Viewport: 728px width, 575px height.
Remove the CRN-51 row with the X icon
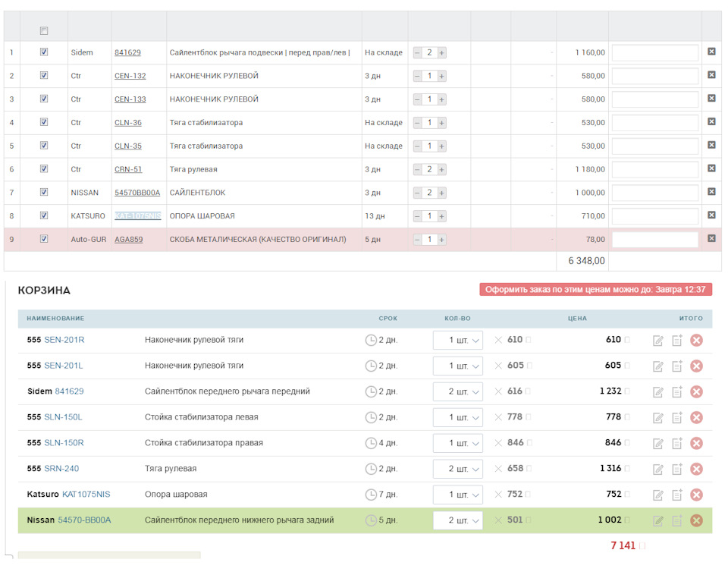click(711, 168)
